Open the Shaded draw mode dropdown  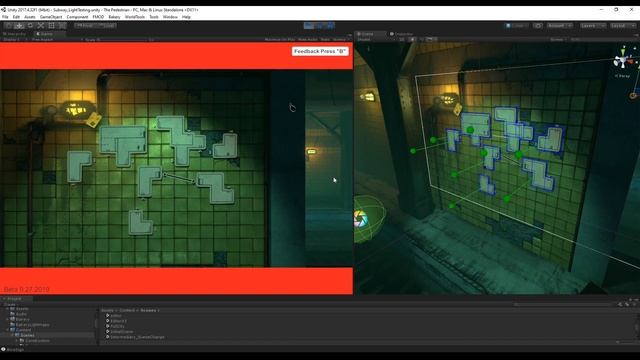coord(376,40)
